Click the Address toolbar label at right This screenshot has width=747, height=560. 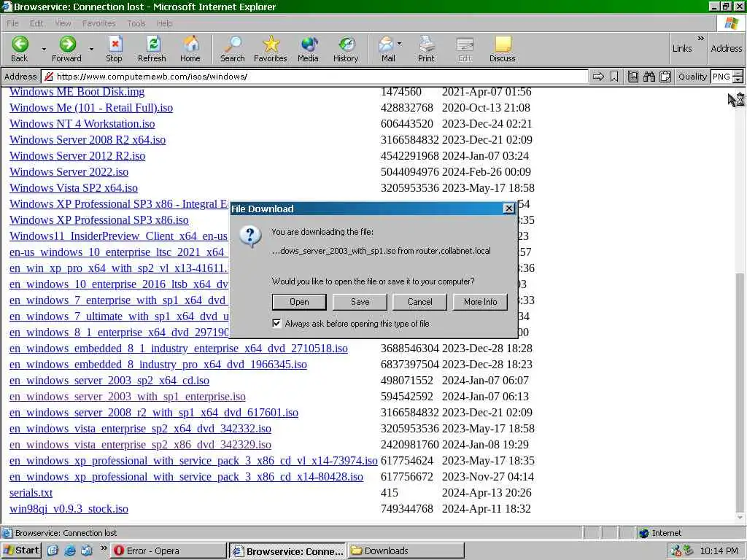[726, 48]
